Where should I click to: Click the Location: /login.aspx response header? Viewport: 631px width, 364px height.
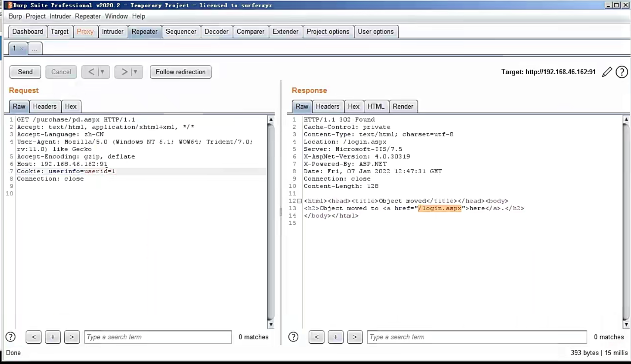tap(345, 142)
